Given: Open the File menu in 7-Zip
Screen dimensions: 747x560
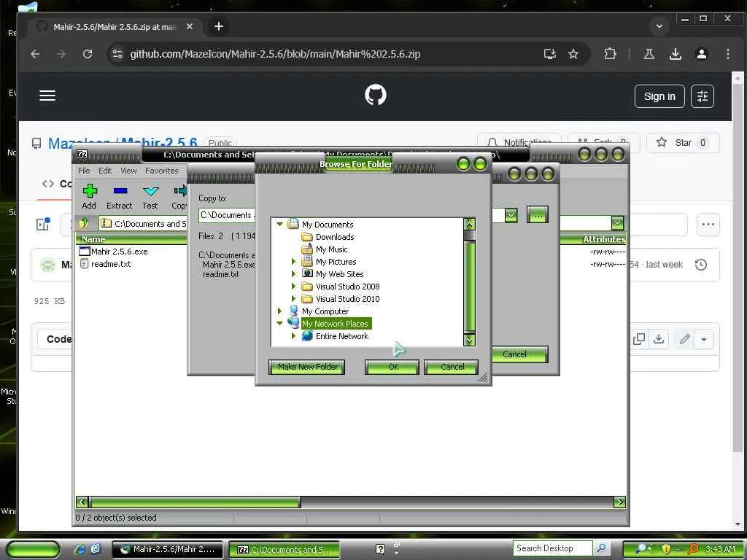Looking at the screenshot, I should pos(84,171).
